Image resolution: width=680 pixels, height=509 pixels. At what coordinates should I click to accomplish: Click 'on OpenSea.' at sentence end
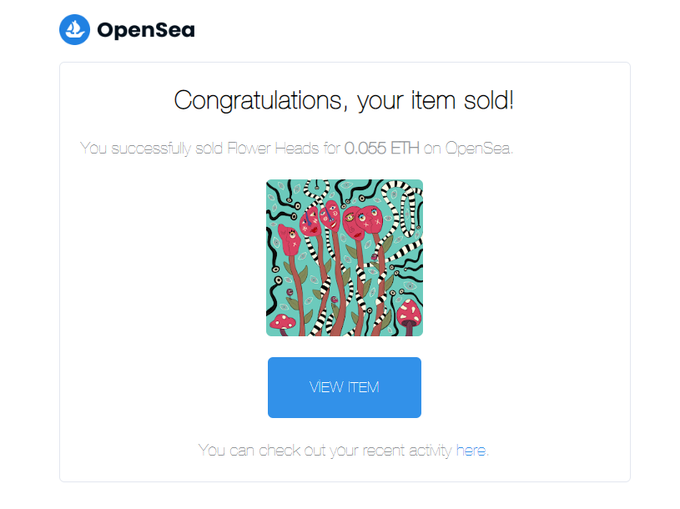click(468, 148)
